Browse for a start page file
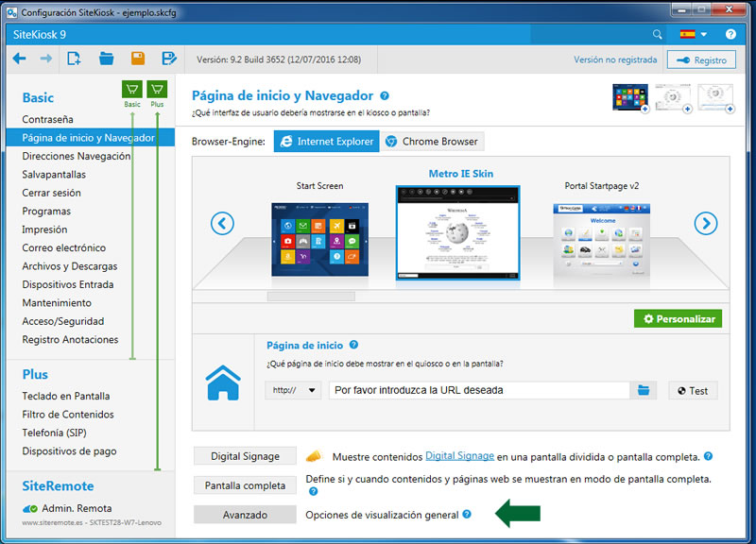 [643, 390]
